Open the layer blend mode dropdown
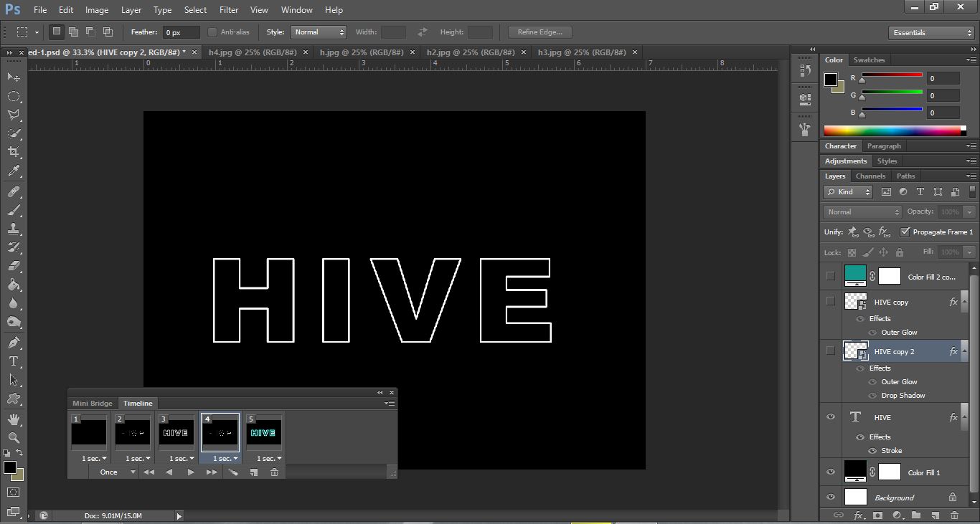Screen dimensions: 980x524 click(863, 212)
